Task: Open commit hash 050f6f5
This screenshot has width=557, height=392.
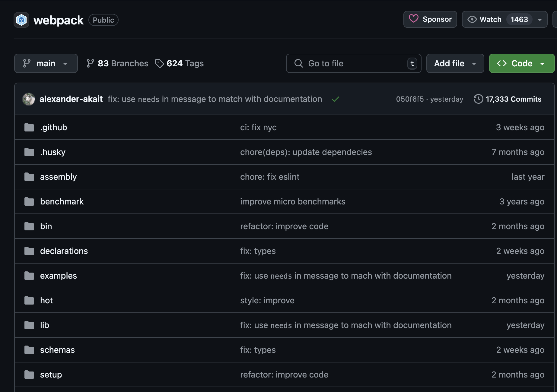Action: tap(410, 99)
